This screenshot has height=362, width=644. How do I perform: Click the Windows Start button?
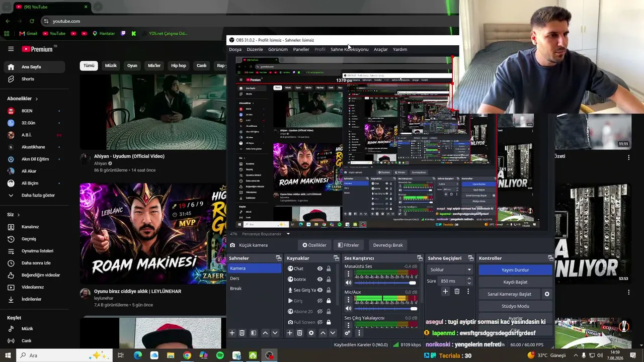[x=8, y=355]
